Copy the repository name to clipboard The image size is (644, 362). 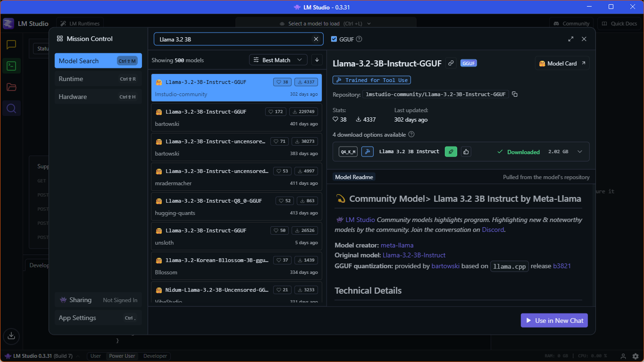pyautogui.click(x=515, y=94)
